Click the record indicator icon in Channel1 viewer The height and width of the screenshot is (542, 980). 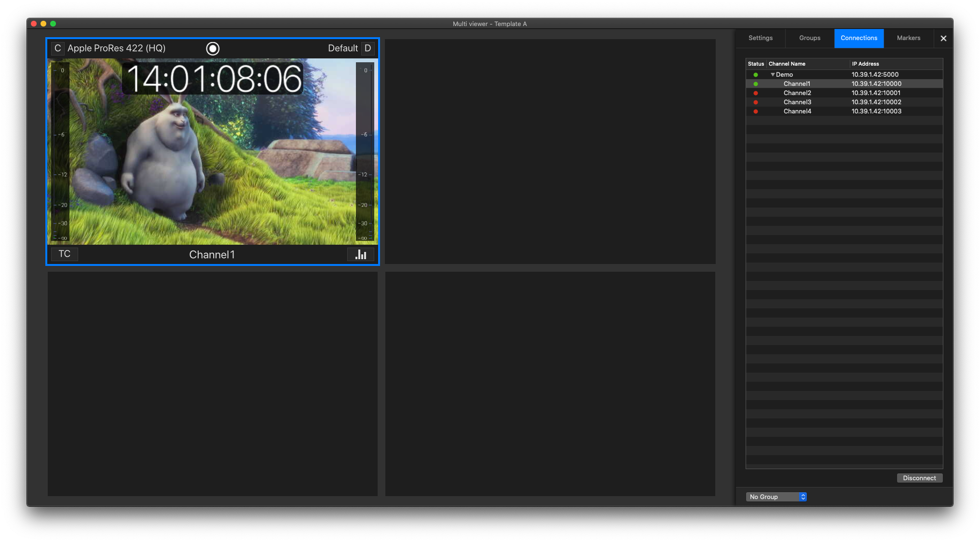[x=213, y=48]
